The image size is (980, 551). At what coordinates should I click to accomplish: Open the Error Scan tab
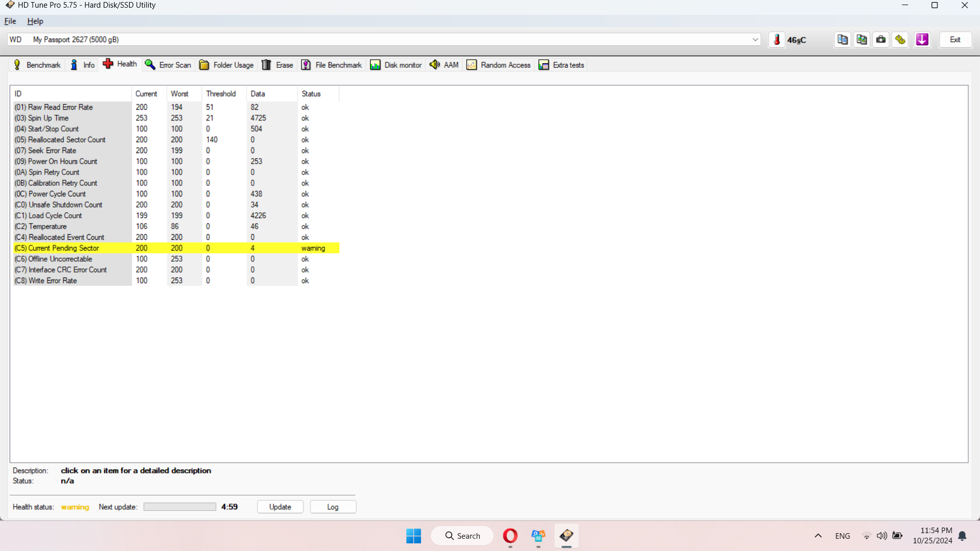pos(168,65)
